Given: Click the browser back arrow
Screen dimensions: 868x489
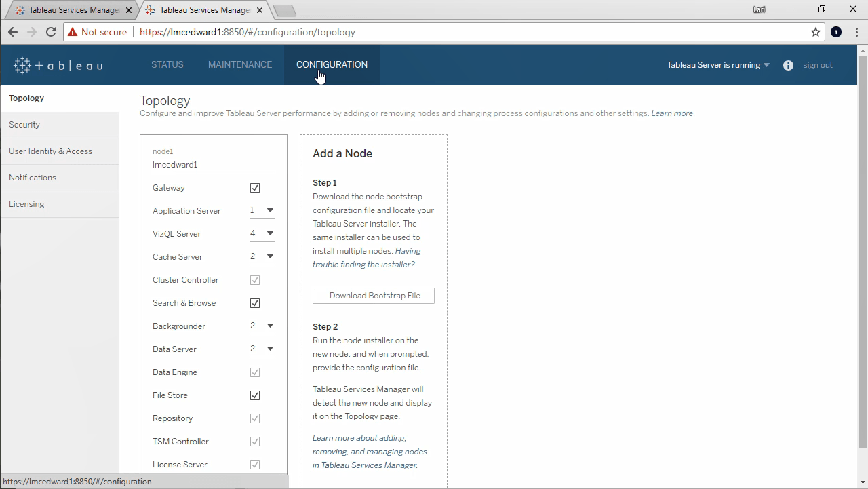Looking at the screenshot, I should [13, 32].
